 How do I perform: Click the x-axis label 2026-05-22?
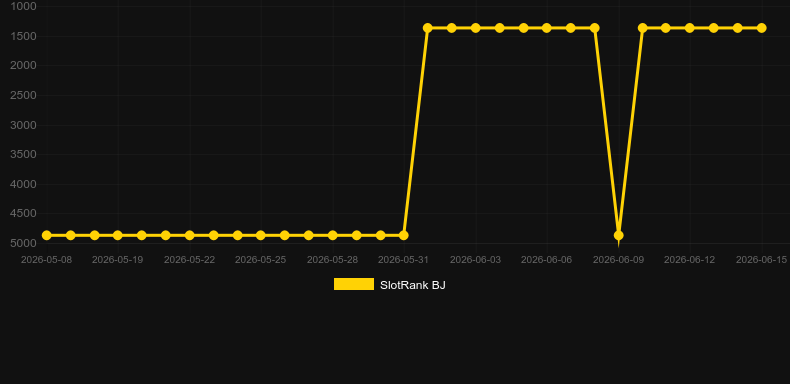(189, 260)
